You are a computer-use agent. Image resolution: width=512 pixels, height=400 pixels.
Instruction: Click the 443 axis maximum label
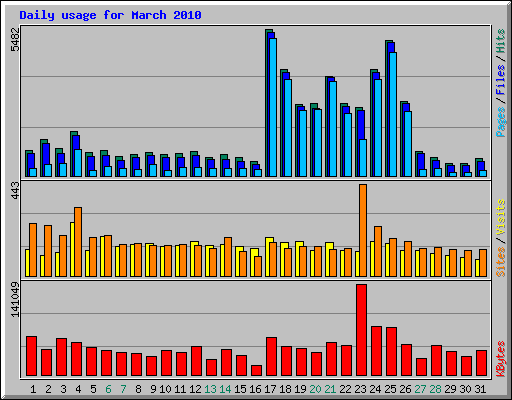point(15,191)
